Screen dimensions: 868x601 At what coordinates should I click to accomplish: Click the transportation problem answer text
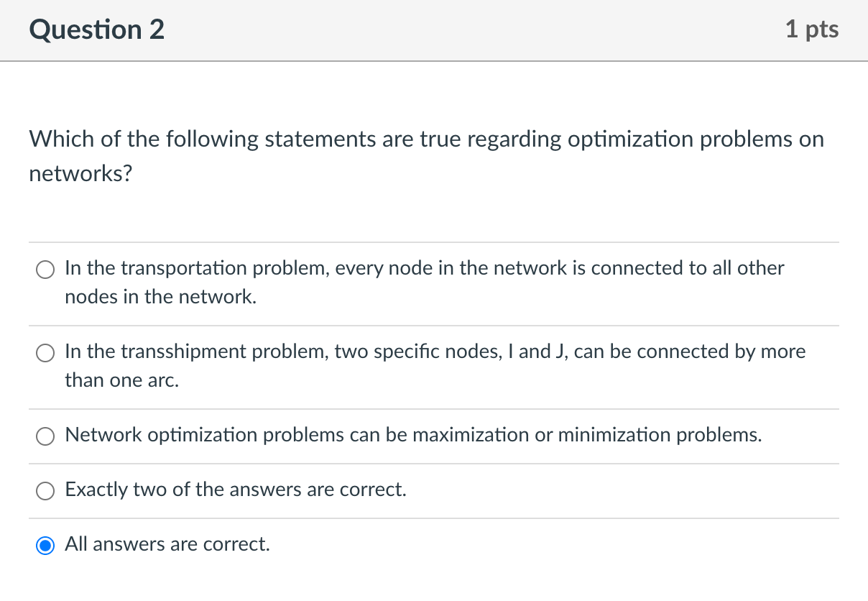coord(424,268)
